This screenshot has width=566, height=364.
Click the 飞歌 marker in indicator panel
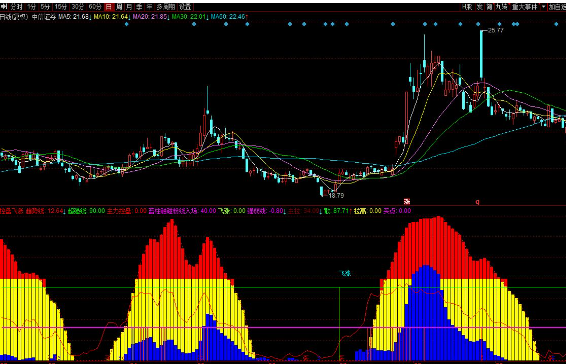(345, 273)
